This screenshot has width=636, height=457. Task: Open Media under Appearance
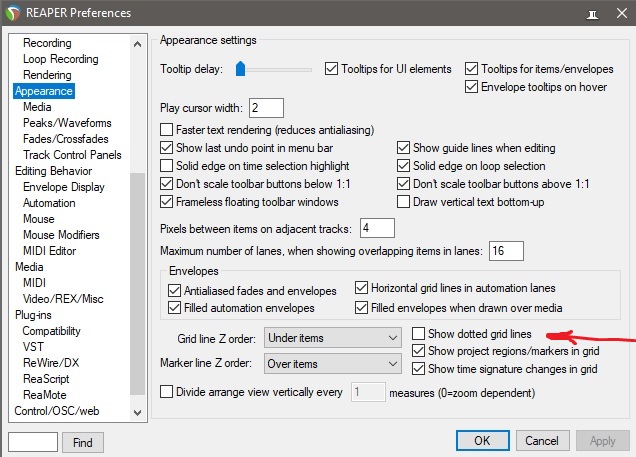(x=37, y=107)
